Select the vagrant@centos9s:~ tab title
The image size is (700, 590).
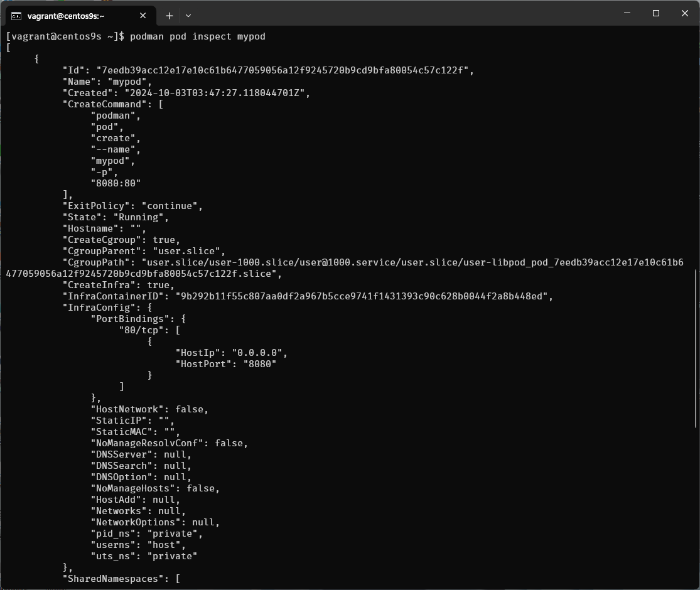point(66,16)
